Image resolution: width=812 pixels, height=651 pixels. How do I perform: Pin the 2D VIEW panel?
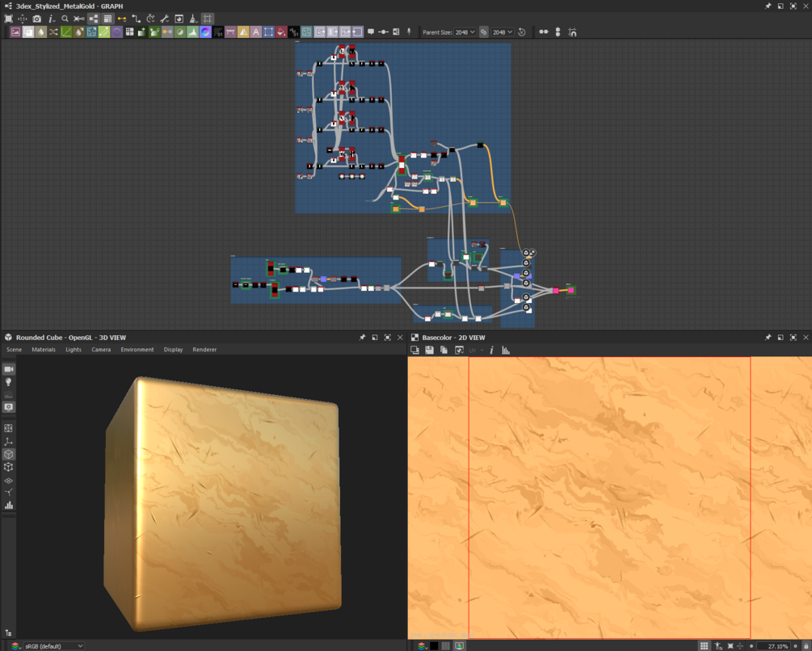(x=768, y=338)
